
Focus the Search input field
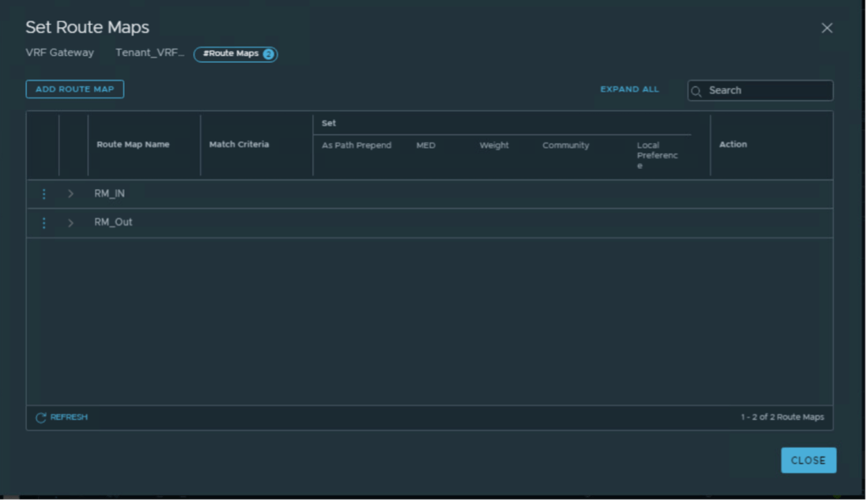coord(768,91)
